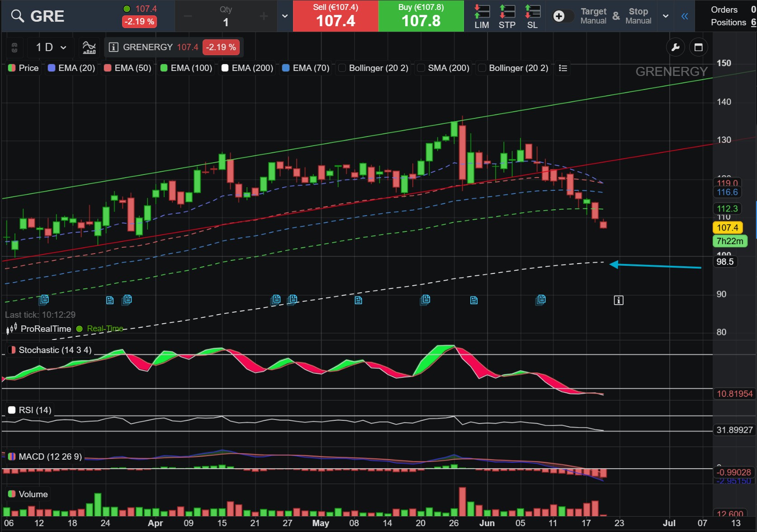Open the indicators chart icon
Image resolution: width=757 pixels, height=532 pixels.
tap(89, 47)
